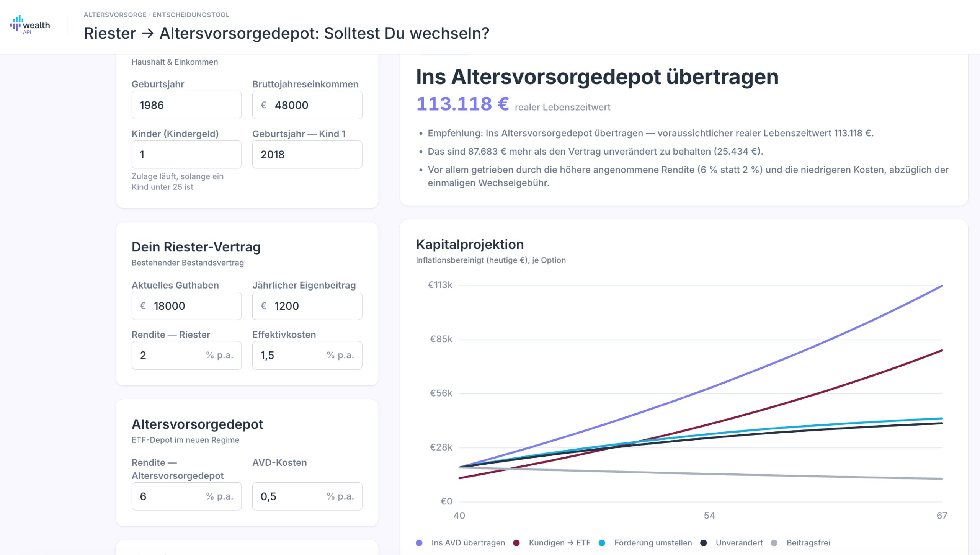
Task: Toggle the Kündigen → ETF legend label
Action: coord(560,543)
